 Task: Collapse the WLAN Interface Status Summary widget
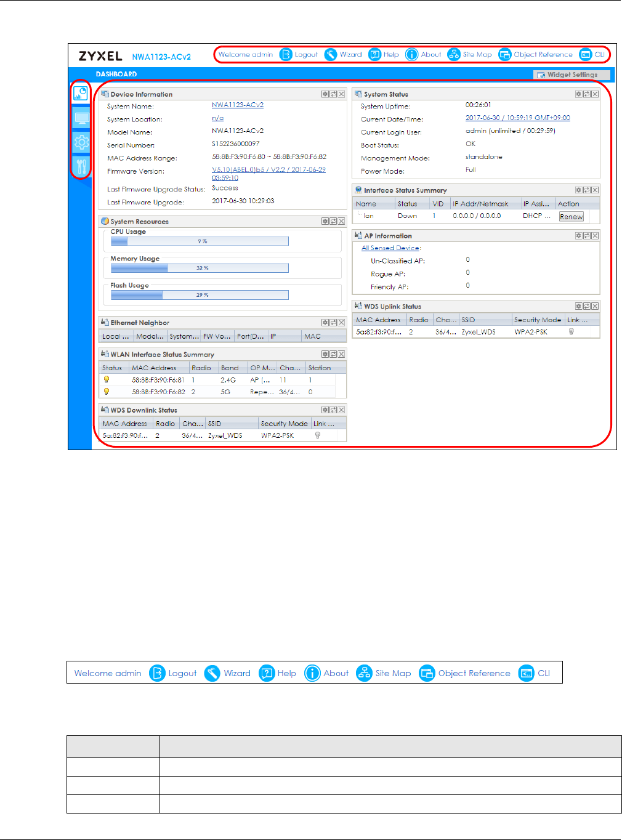(325, 354)
